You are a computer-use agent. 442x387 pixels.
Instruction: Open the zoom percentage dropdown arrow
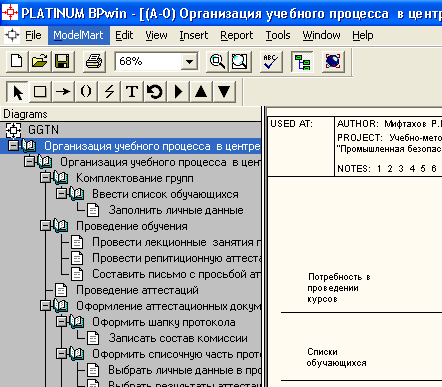tap(189, 61)
